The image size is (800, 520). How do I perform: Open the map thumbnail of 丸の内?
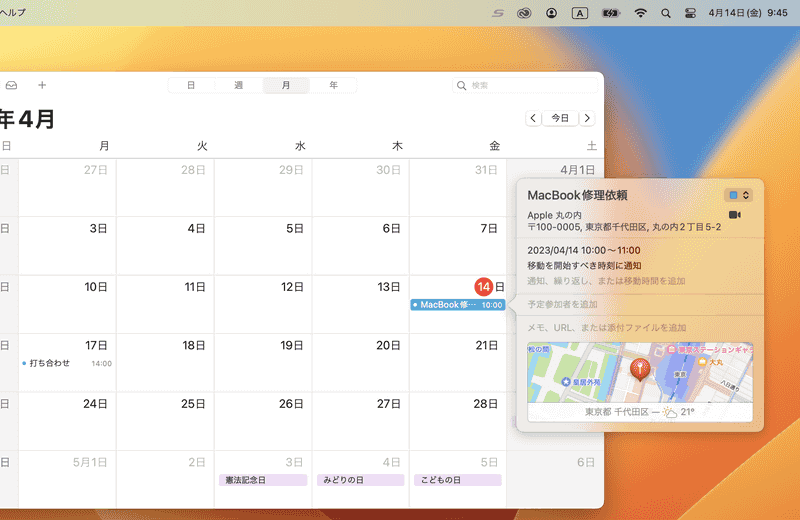(x=640, y=373)
